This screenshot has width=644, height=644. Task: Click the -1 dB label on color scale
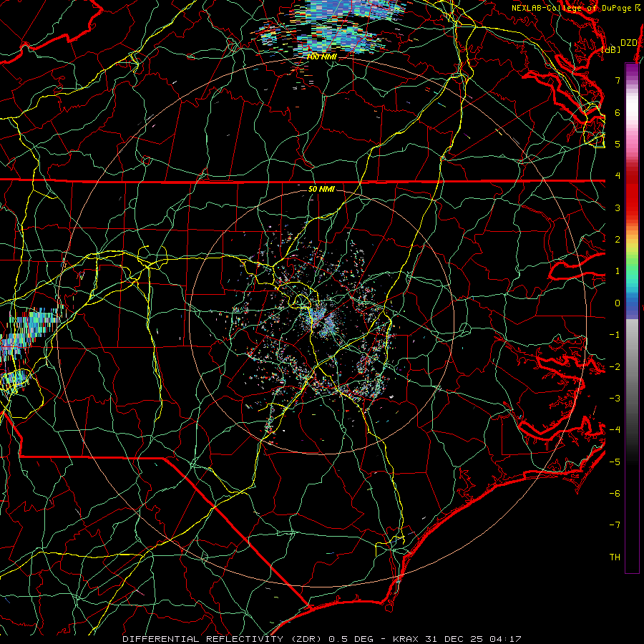pyautogui.click(x=615, y=335)
